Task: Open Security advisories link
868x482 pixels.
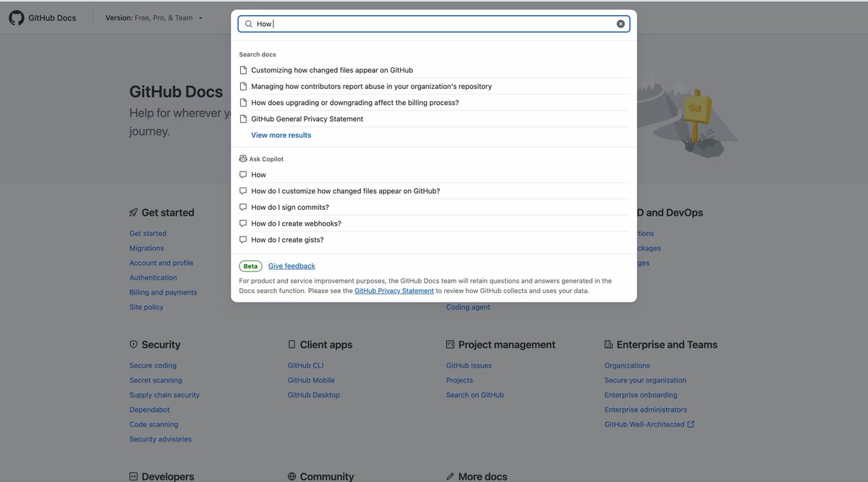Action: (x=161, y=439)
